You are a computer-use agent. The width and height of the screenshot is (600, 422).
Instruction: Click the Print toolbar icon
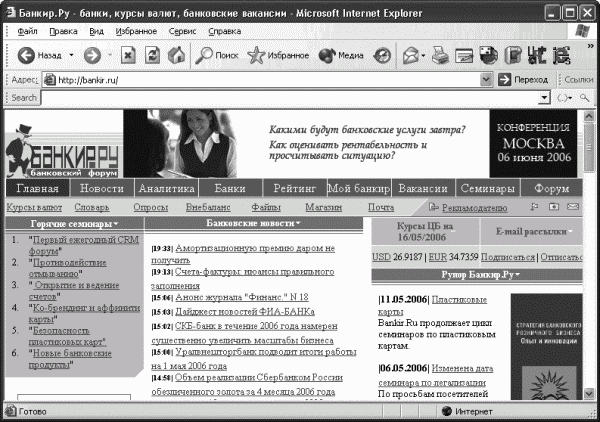pyautogui.click(x=440, y=55)
